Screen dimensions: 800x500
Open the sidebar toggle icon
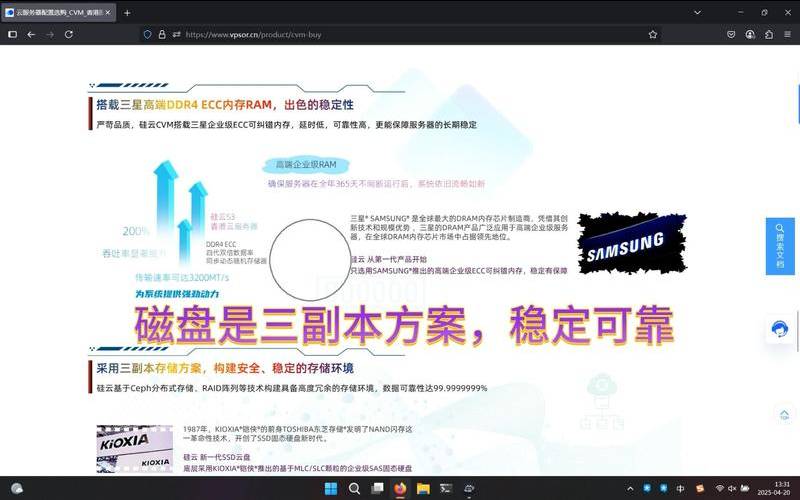click(x=11, y=34)
